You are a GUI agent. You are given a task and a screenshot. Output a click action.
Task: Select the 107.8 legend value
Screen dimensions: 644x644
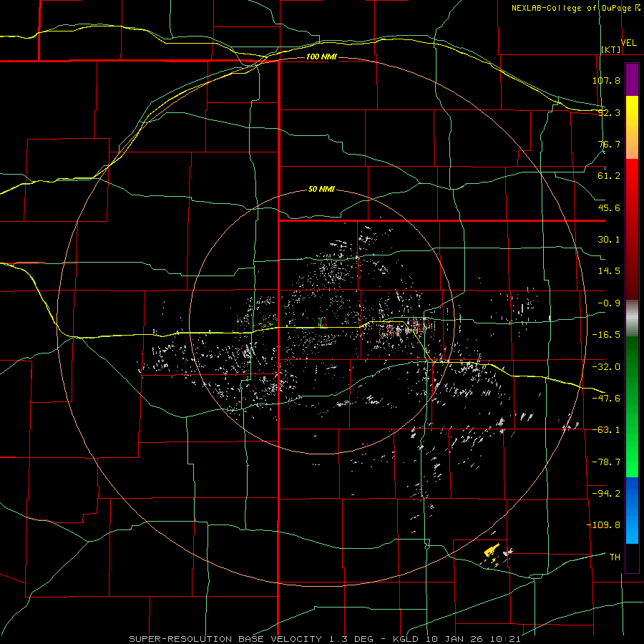coord(606,80)
